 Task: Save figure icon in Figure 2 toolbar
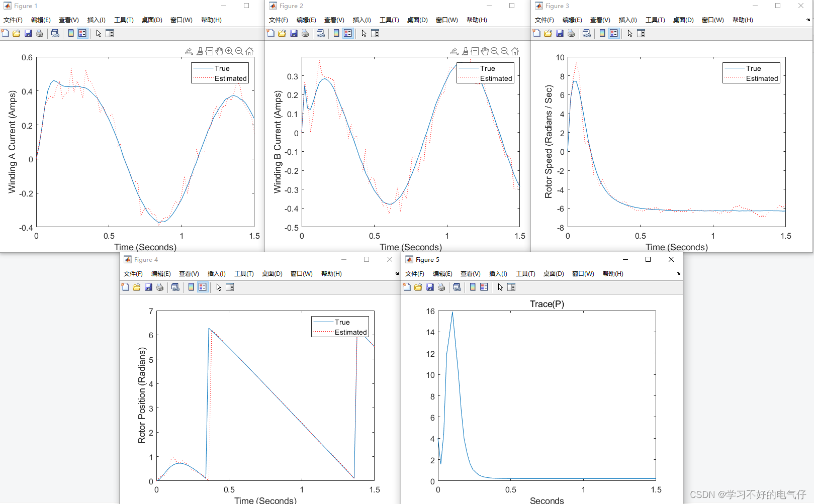tap(294, 33)
